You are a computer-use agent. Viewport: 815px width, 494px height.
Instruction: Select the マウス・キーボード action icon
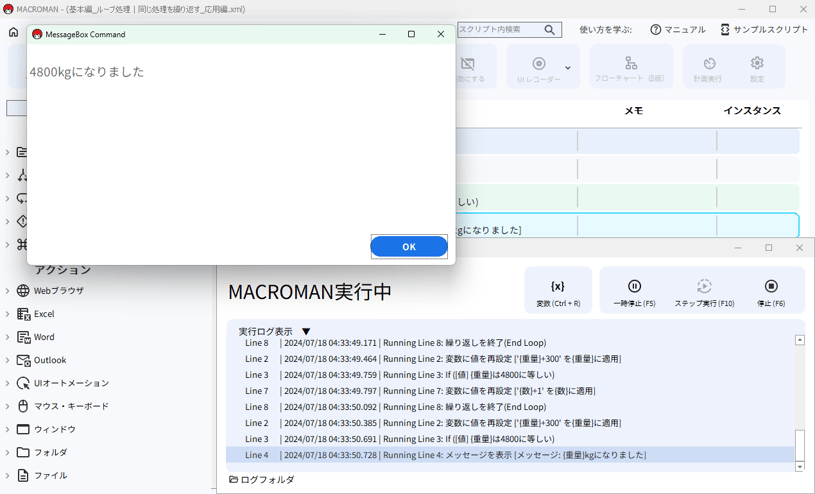click(23, 406)
